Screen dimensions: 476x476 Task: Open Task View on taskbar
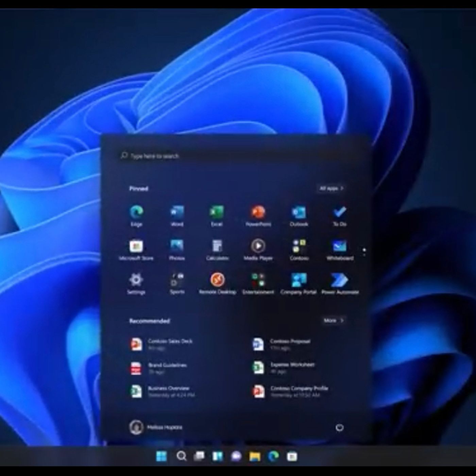click(x=199, y=456)
